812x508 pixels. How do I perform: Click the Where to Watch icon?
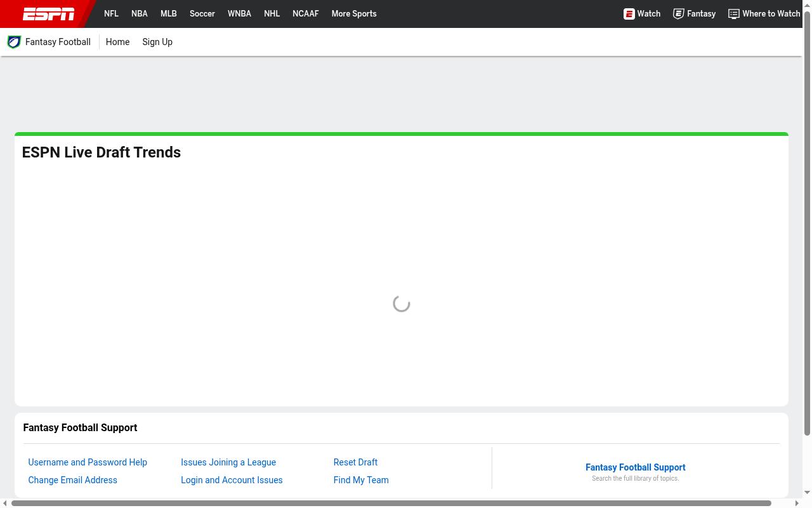pos(734,13)
